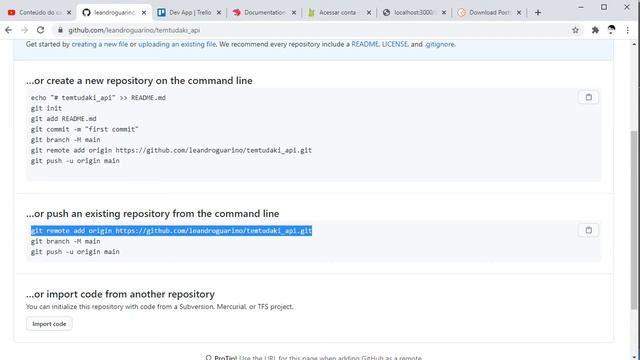Screen dimensions: 640x360
Task: Open the creating a new file link
Action: click(100, 44)
